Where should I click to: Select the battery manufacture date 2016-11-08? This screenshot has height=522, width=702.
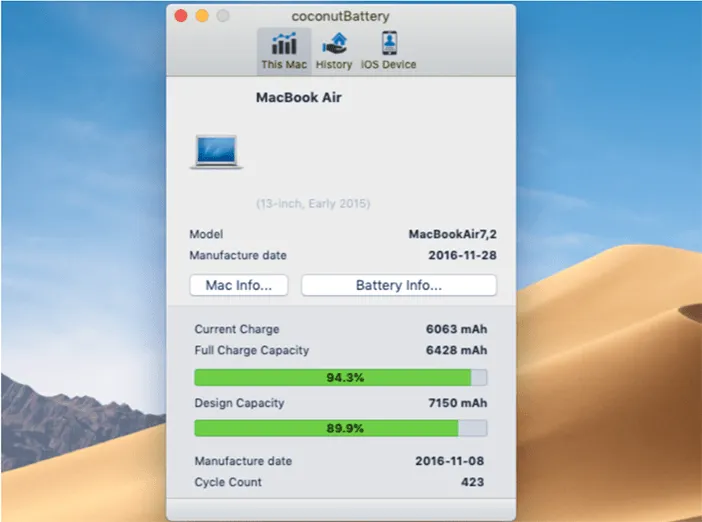(451, 461)
